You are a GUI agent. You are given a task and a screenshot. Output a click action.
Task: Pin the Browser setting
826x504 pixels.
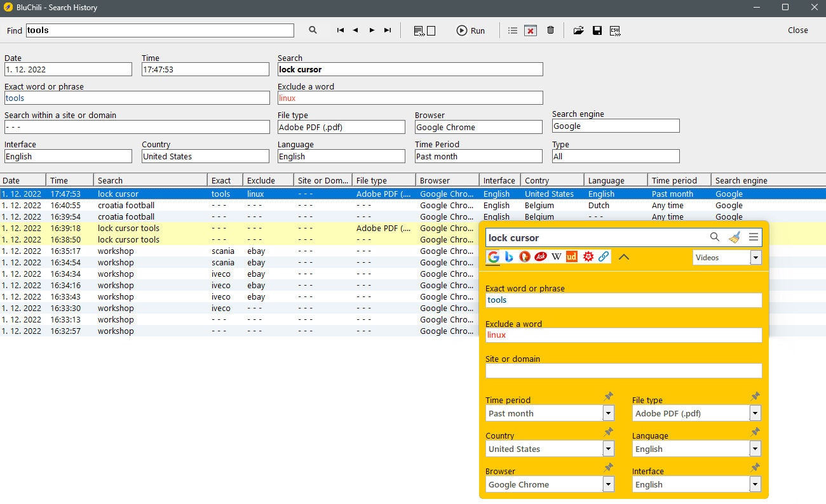coord(609,467)
